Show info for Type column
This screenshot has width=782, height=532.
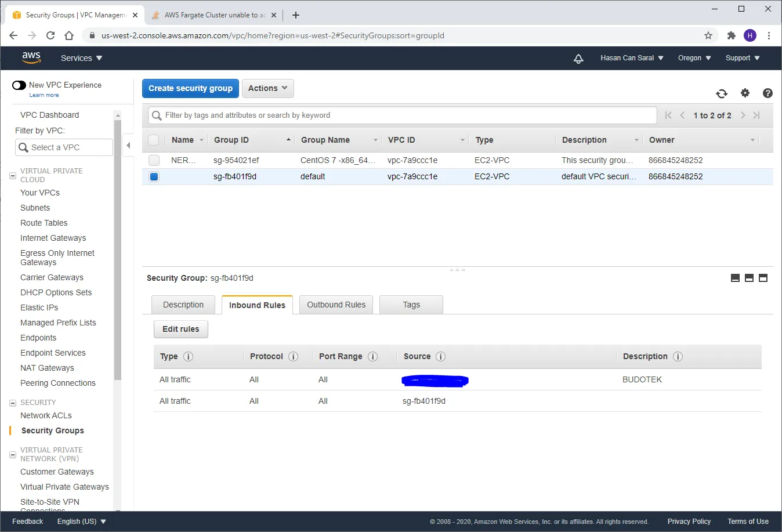[x=188, y=356]
